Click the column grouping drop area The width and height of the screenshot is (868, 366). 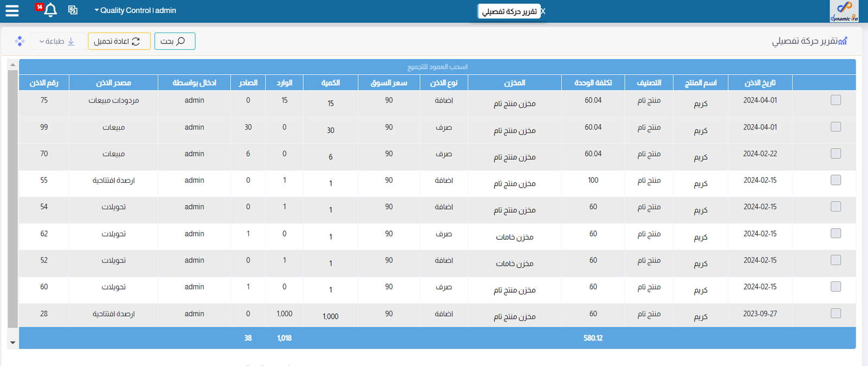coord(437,67)
